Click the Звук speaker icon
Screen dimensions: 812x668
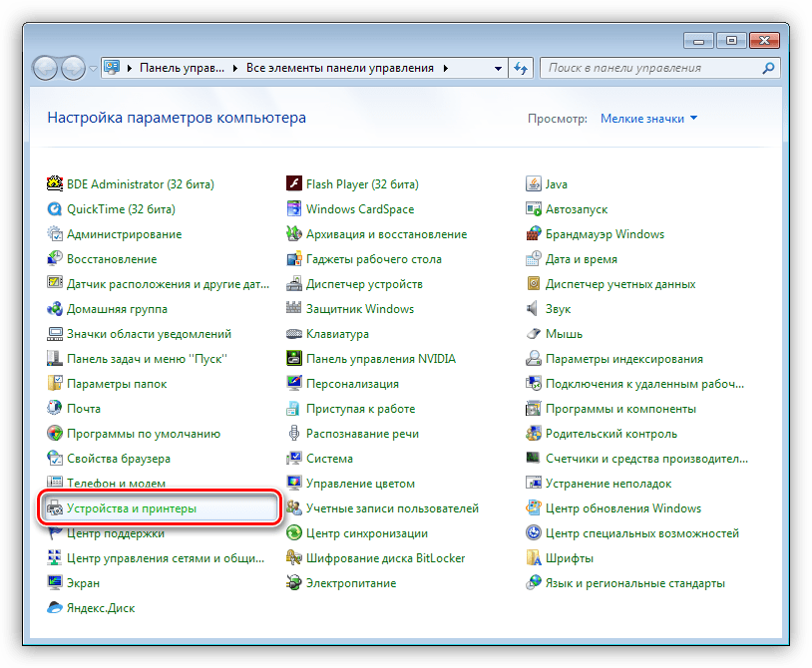535,309
